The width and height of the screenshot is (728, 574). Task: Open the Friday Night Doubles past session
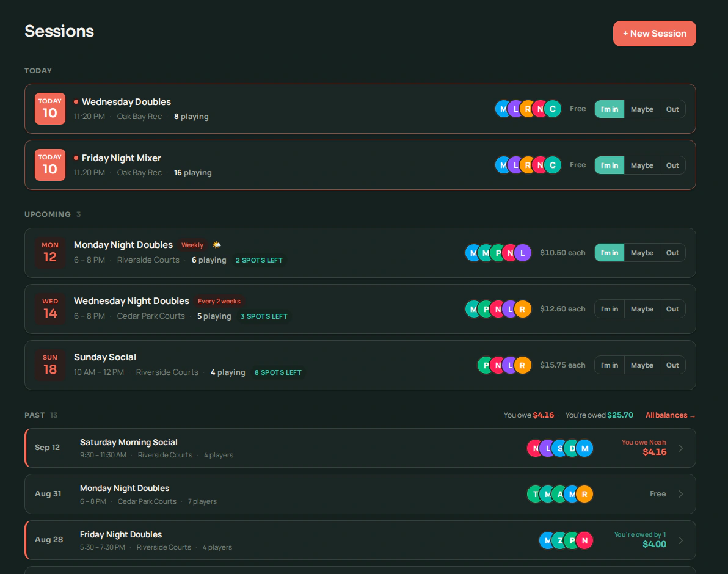pyautogui.click(x=360, y=540)
